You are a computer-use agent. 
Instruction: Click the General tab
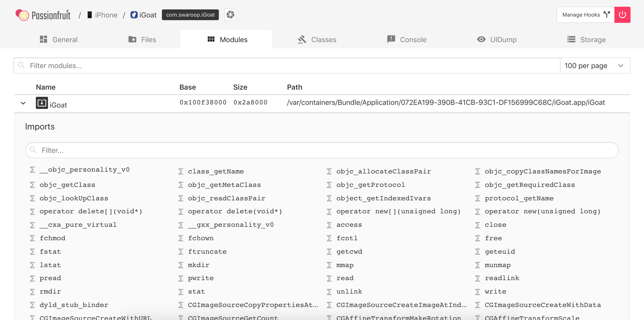click(59, 39)
